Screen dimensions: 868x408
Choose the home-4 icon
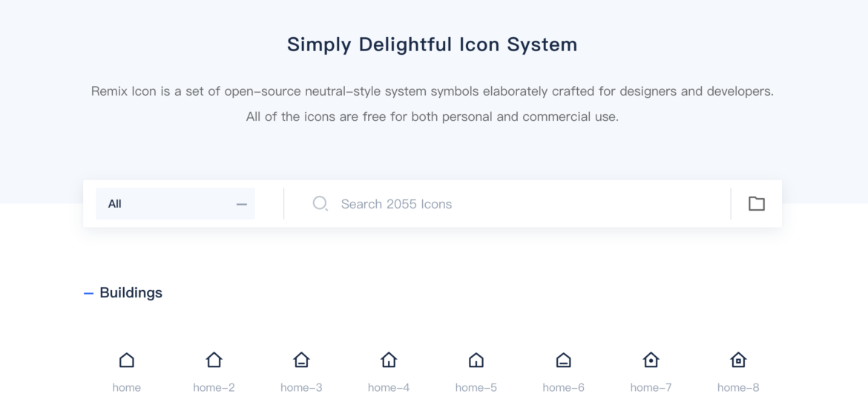click(389, 361)
